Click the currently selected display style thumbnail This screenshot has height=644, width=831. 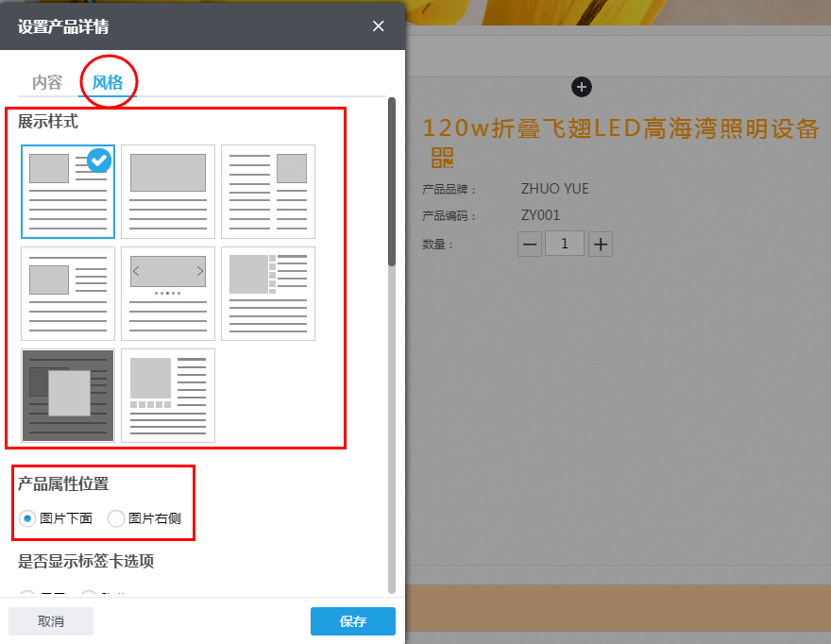coord(68,192)
